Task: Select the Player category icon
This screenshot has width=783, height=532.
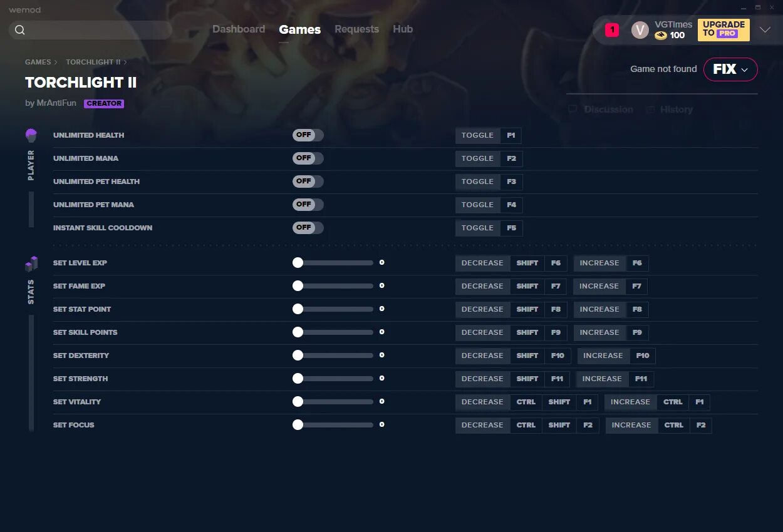Action: point(31,135)
